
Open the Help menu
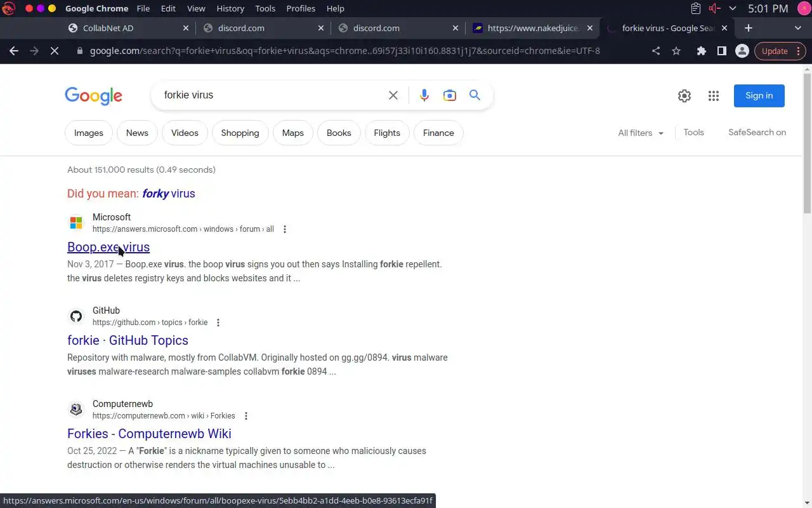pos(335,8)
